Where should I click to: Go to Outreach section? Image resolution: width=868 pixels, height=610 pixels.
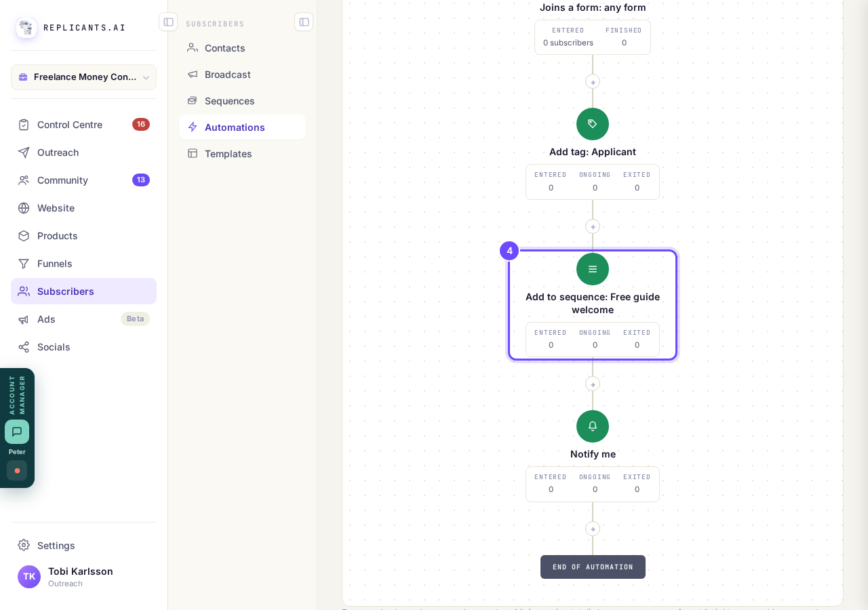tap(83, 152)
